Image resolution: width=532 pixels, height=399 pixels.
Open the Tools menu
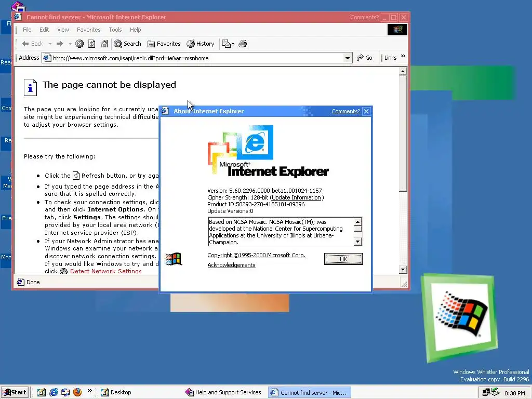coord(115,30)
